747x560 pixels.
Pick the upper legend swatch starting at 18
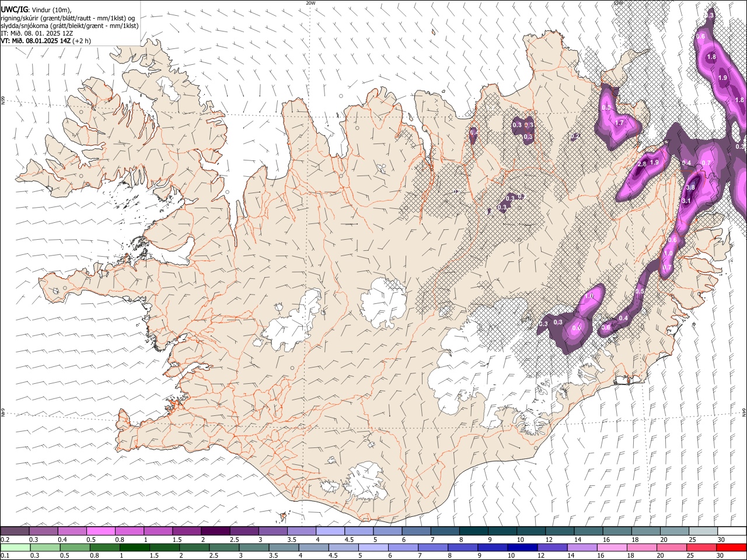point(645,531)
